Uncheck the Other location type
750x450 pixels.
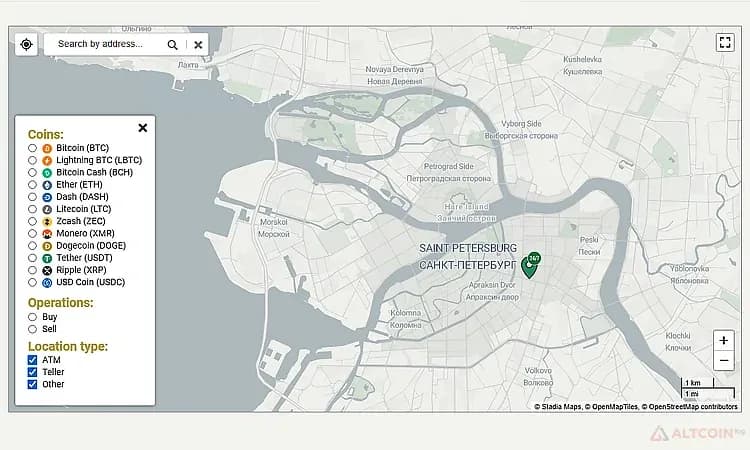pyautogui.click(x=32, y=384)
